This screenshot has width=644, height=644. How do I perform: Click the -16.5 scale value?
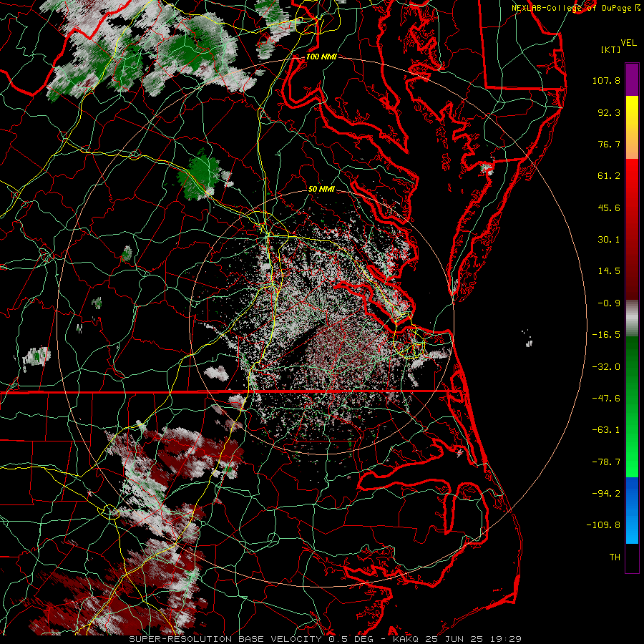[x=606, y=335]
